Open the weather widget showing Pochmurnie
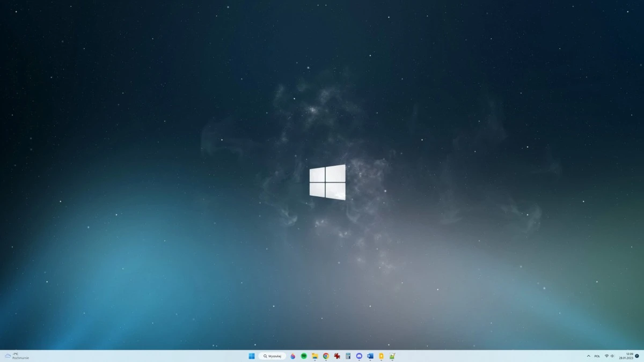This screenshot has width=644, height=362. 16,356
